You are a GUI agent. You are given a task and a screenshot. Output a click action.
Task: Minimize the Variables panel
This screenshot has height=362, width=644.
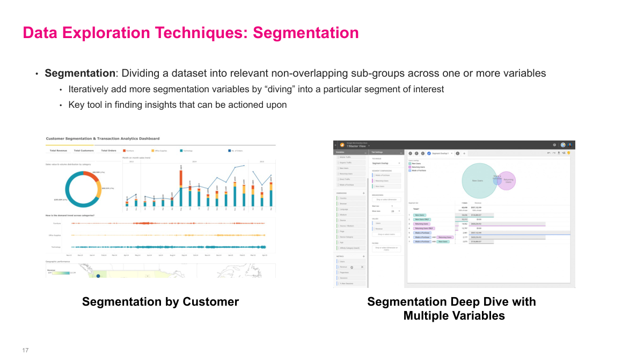pos(365,153)
